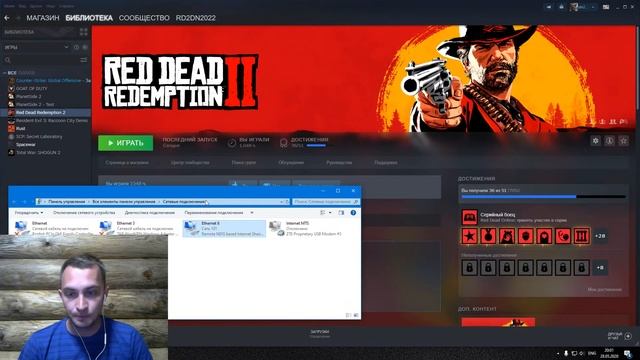The width and height of the screenshot is (640, 360).
Task: Select the Ethernet 3 adapter
Action: [137, 229]
